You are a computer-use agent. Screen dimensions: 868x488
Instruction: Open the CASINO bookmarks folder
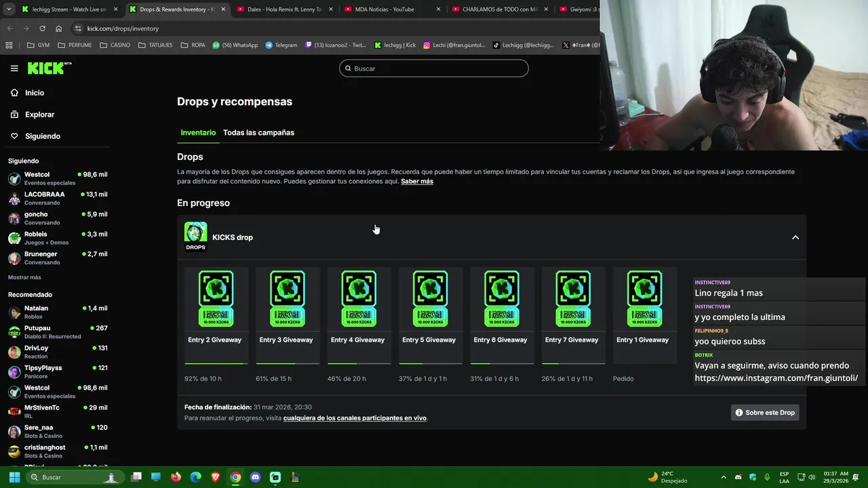click(x=115, y=45)
